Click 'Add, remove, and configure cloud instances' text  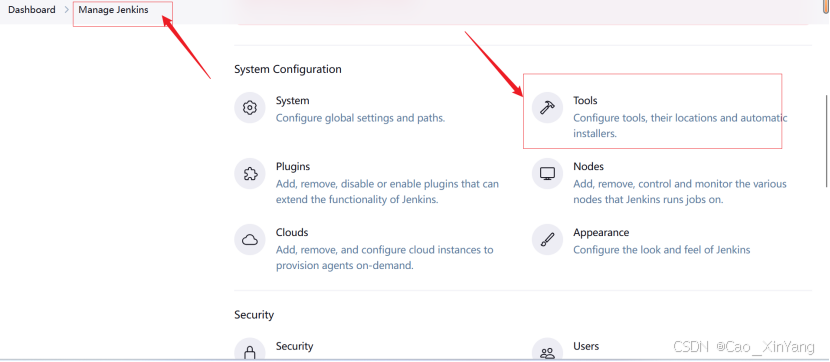coord(384,258)
